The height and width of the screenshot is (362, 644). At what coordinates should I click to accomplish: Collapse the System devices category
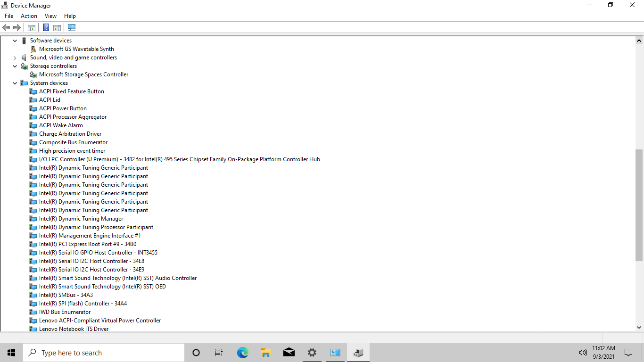pos(15,83)
